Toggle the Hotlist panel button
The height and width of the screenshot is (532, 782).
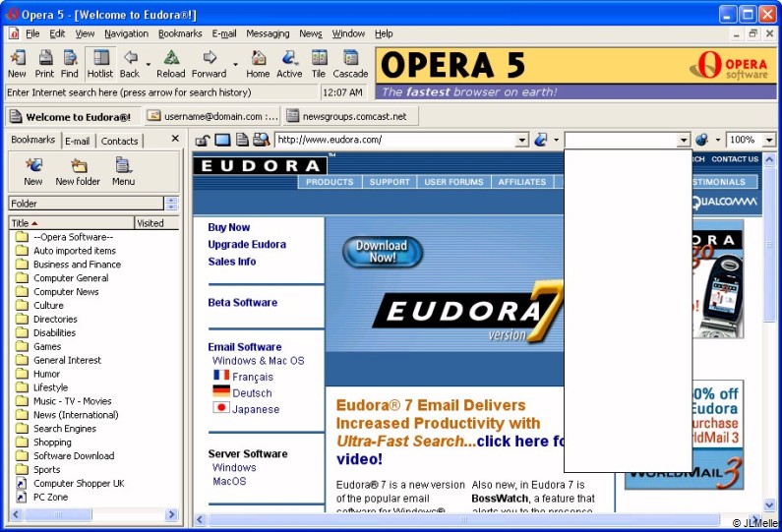(100, 64)
